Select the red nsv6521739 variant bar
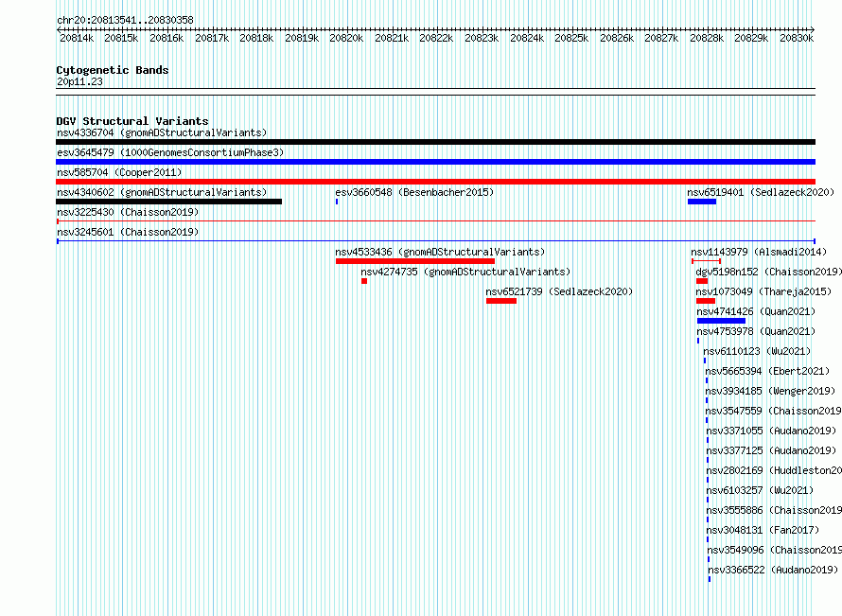842x616 pixels. 501,301
